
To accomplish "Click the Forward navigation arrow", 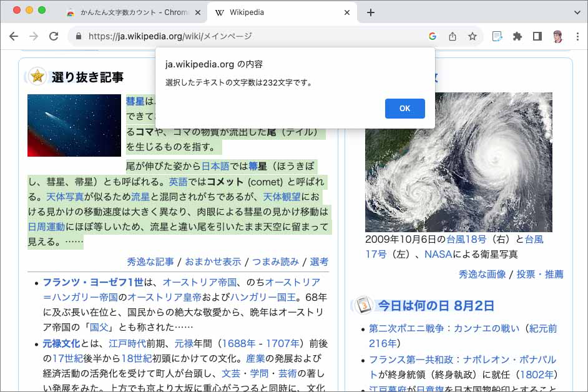I will (x=35, y=37).
